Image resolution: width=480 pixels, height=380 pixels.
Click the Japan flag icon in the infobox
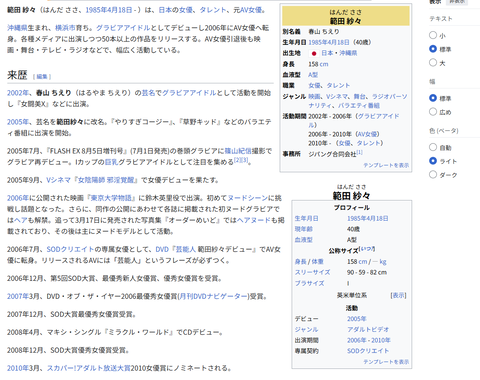tap(313, 53)
